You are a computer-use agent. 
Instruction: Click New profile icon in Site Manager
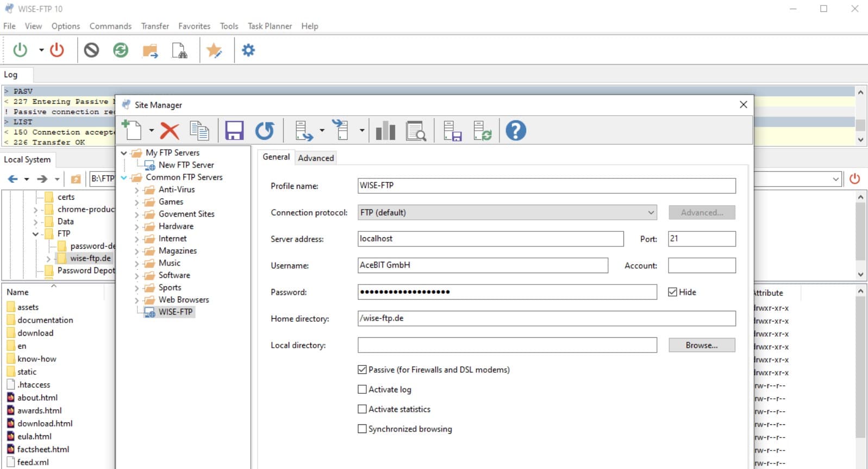(x=132, y=130)
